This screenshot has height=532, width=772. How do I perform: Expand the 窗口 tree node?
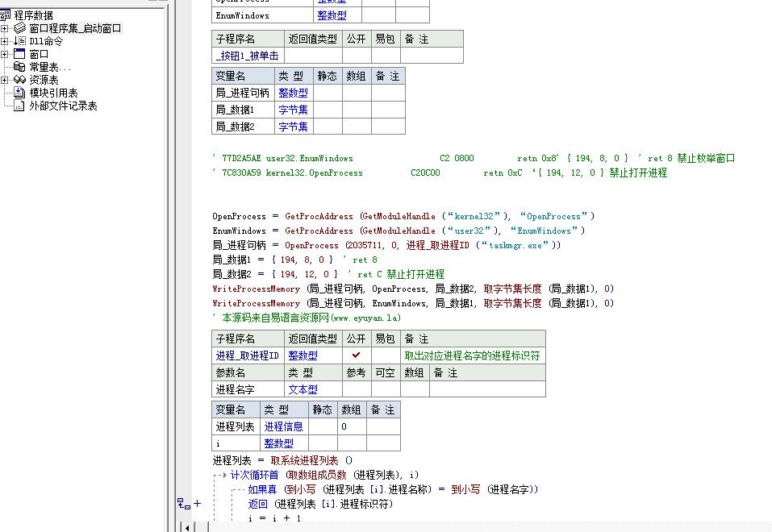[4, 54]
